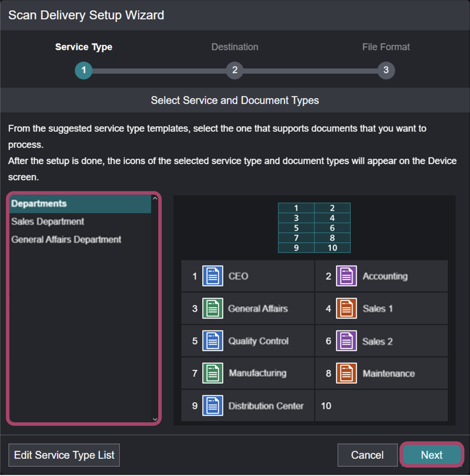
Task: Click the General Affairs green document icon
Action: (x=213, y=308)
